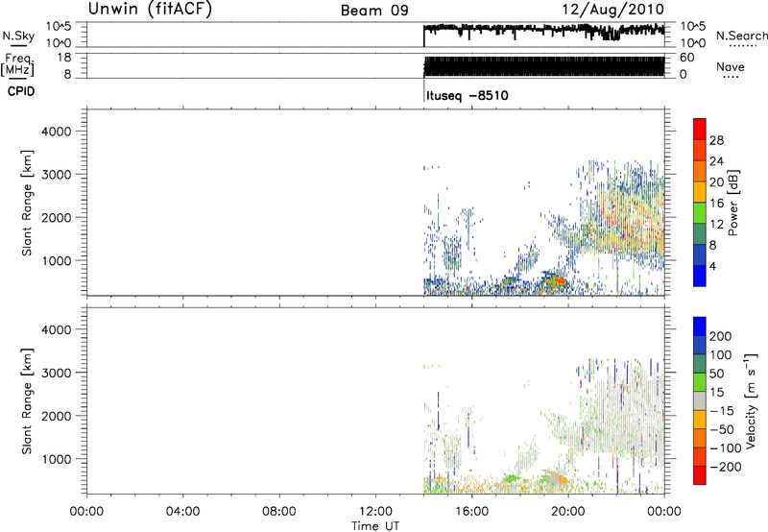Click the 'Slant Range [km]' label of the velocity panel

[x=27, y=401]
